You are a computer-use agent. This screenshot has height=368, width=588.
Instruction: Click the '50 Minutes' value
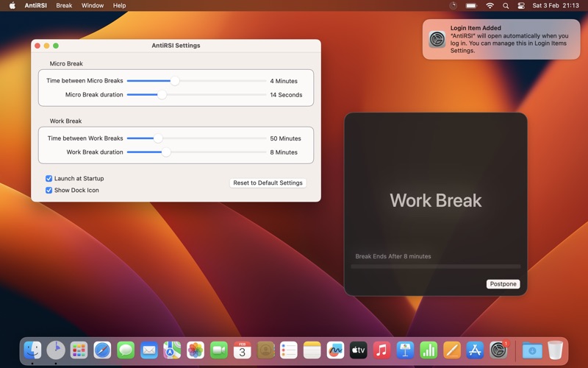(x=285, y=138)
